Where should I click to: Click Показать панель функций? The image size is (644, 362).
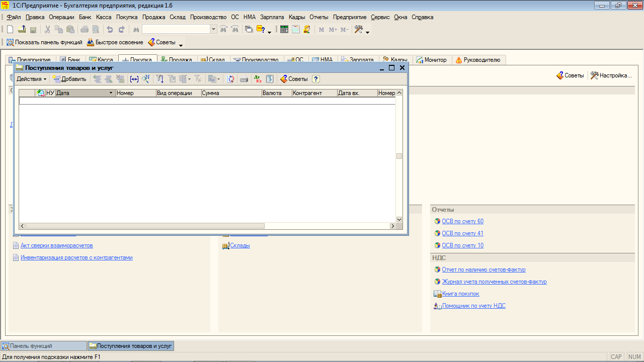(x=44, y=42)
